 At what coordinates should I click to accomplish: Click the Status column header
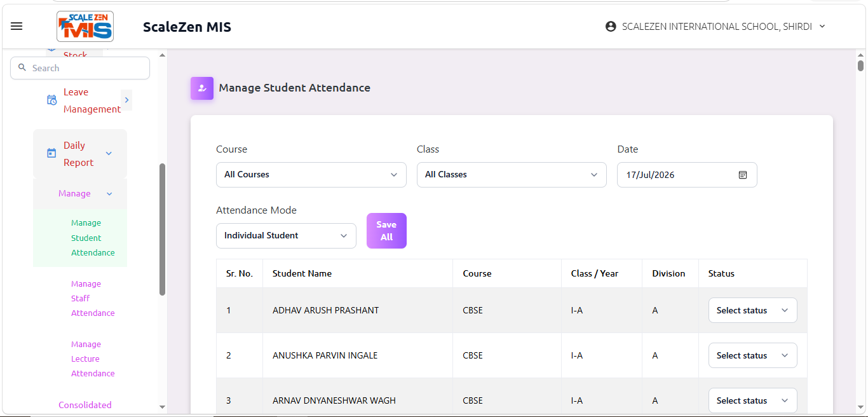point(721,273)
